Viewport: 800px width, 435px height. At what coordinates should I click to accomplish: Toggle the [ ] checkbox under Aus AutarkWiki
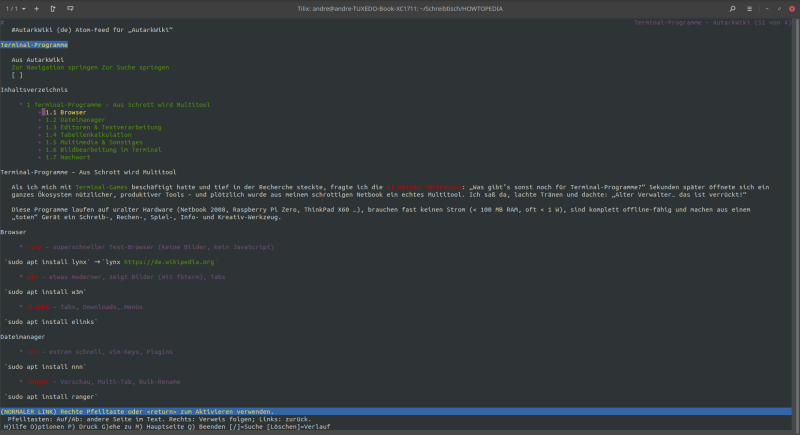point(17,75)
